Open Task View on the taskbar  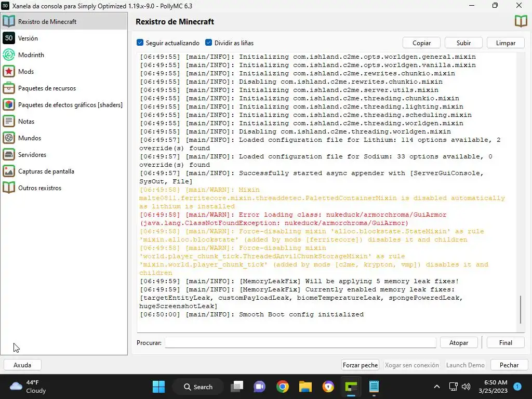tap(237, 387)
